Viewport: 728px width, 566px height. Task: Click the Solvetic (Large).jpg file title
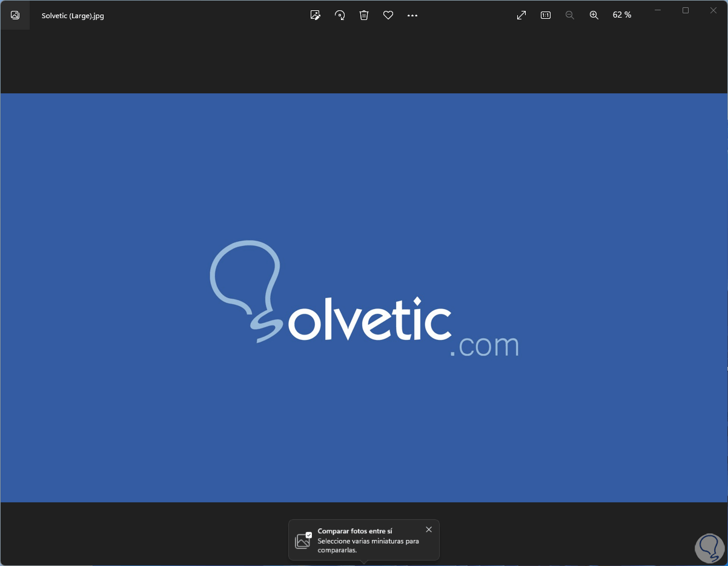pyautogui.click(x=73, y=16)
